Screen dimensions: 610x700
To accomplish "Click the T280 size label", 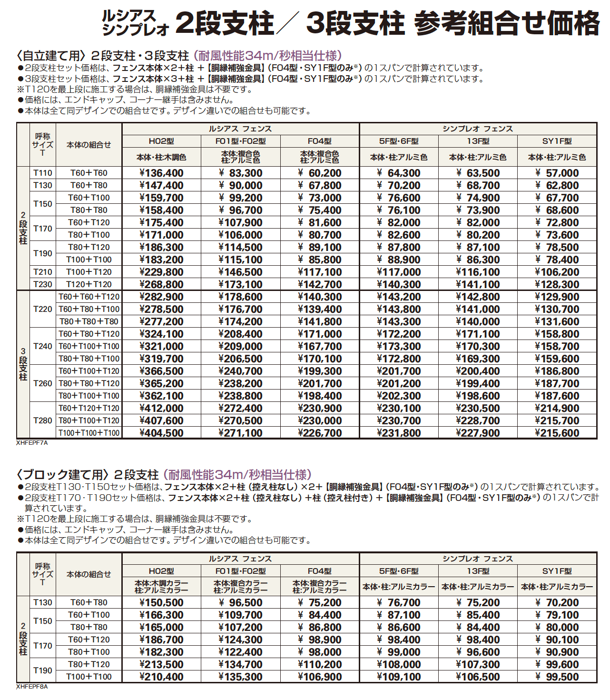I will pos(43,420).
